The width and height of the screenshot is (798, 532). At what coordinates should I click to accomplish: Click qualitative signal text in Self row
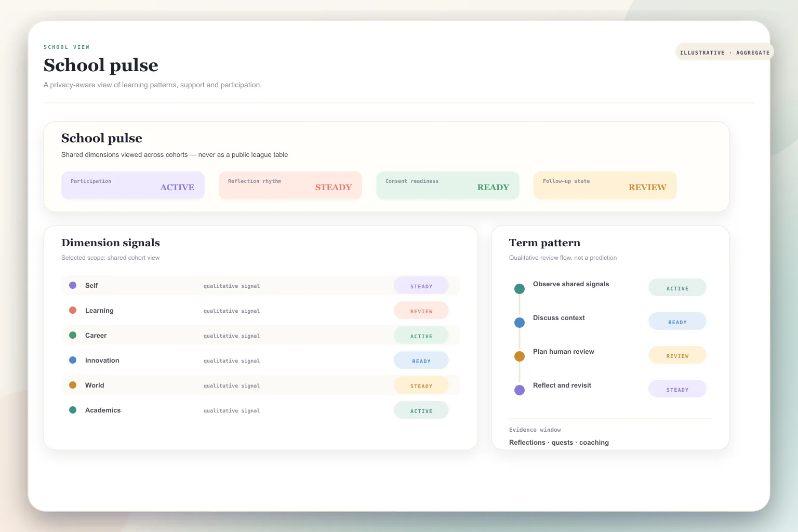pyautogui.click(x=232, y=286)
